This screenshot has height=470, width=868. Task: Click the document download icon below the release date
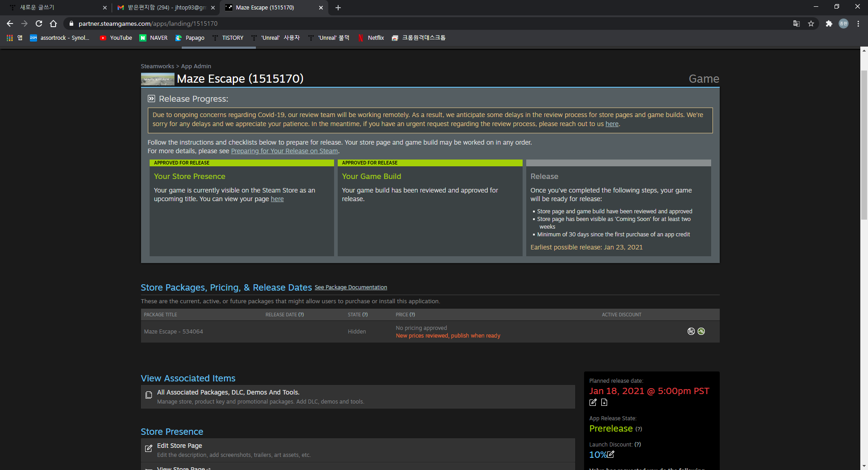(x=604, y=402)
